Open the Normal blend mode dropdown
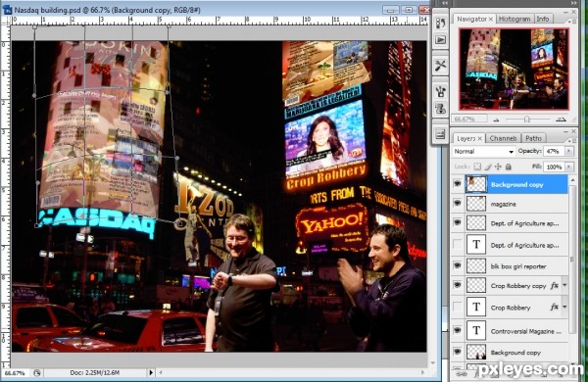The image size is (588, 382). pyautogui.click(x=483, y=151)
